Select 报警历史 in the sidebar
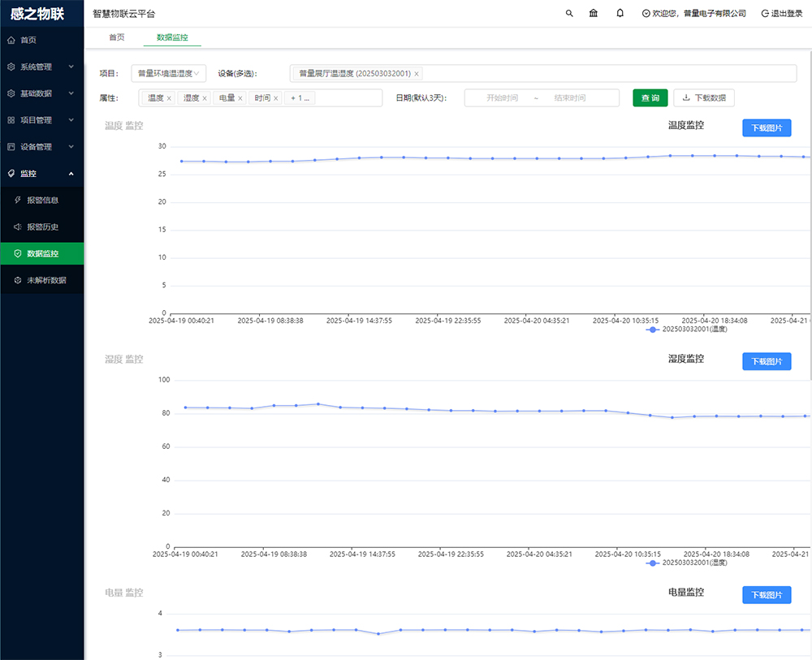Image resolution: width=812 pixels, height=660 pixels. pos(42,226)
